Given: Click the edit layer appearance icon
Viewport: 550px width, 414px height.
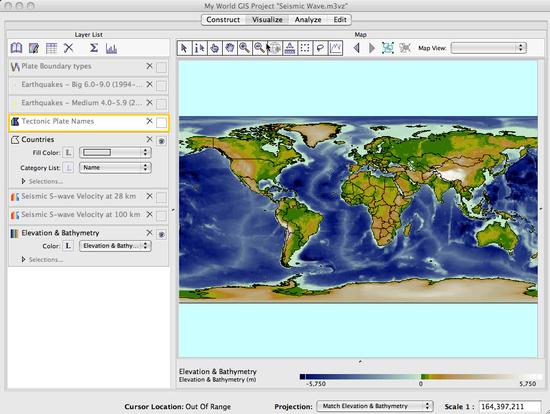Looking at the screenshot, I should [34, 48].
